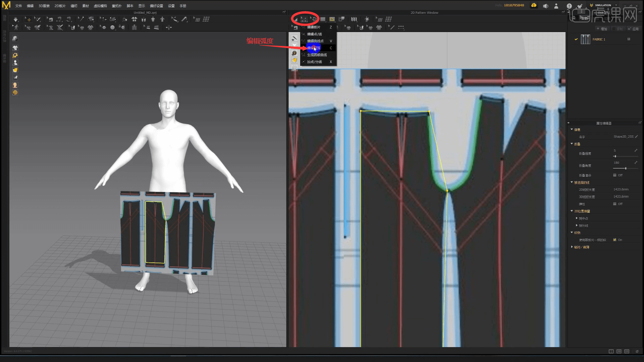Select the rectangle pattern creation tool
The height and width of the screenshot is (362, 644).
tap(323, 19)
